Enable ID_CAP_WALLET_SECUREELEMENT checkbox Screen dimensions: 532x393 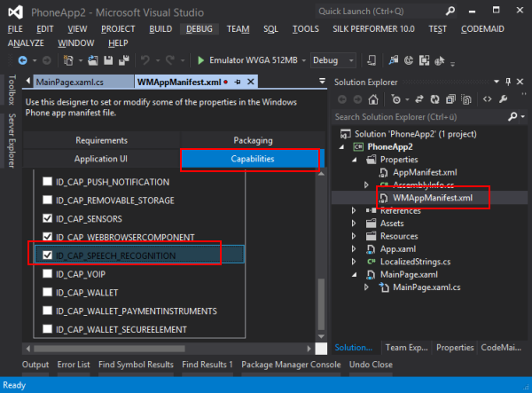coord(48,328)
